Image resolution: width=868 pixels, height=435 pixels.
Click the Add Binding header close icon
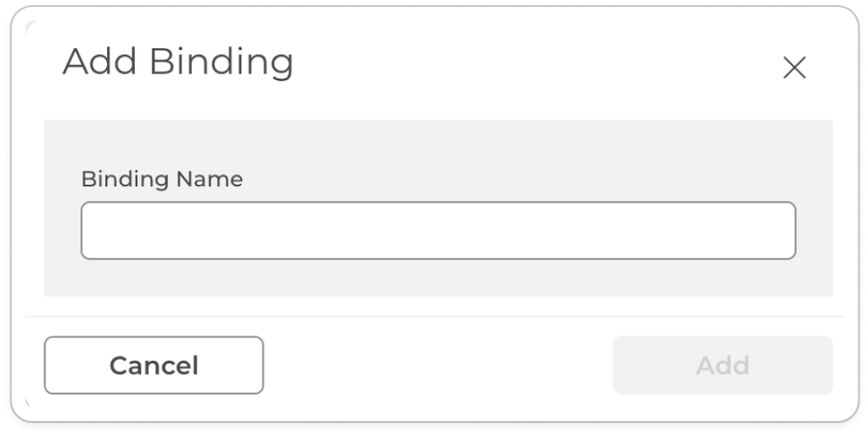point(794,68)
